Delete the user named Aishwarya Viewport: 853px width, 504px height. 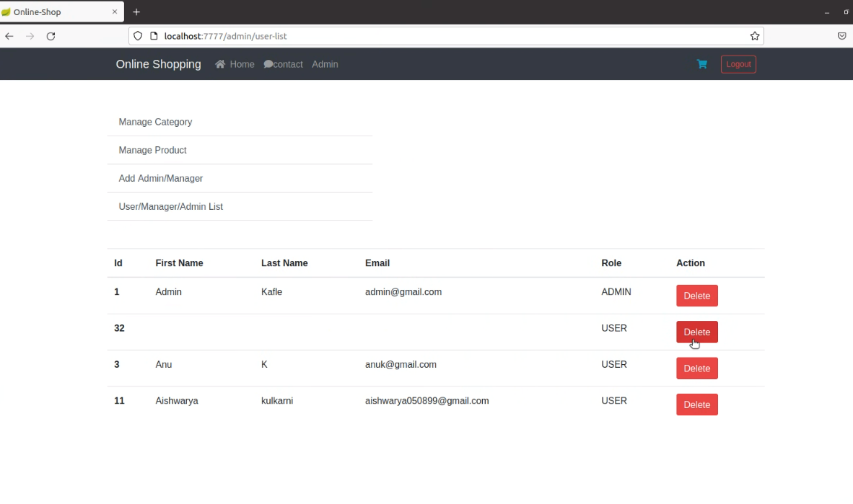[696, 404]
